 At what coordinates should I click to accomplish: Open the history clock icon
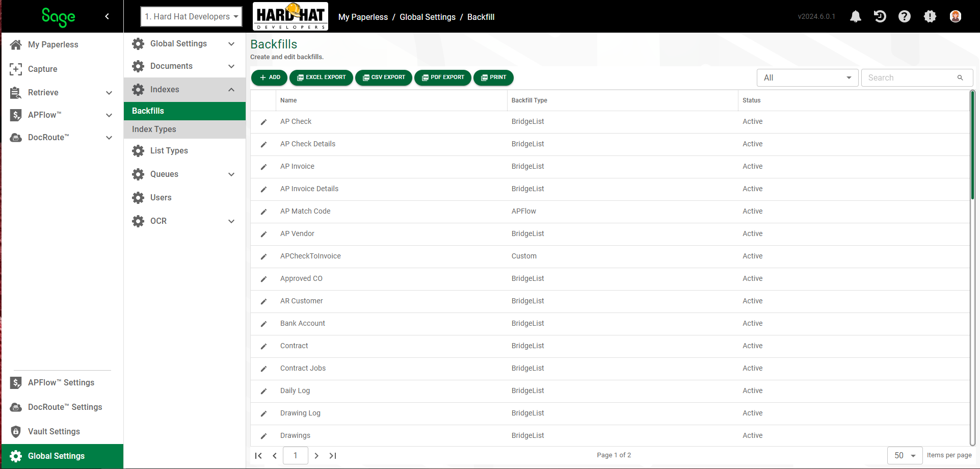tap(880, 16)
